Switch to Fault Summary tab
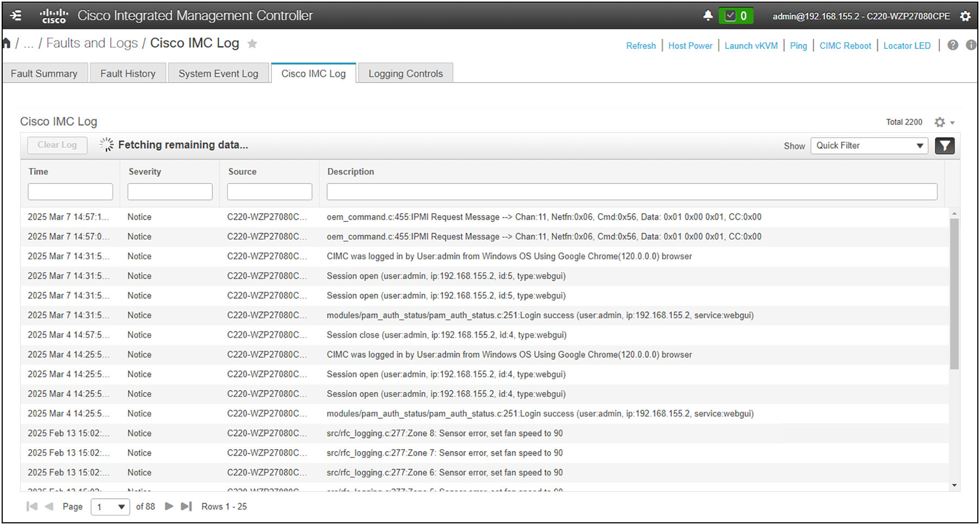 (x=44, y=73)
